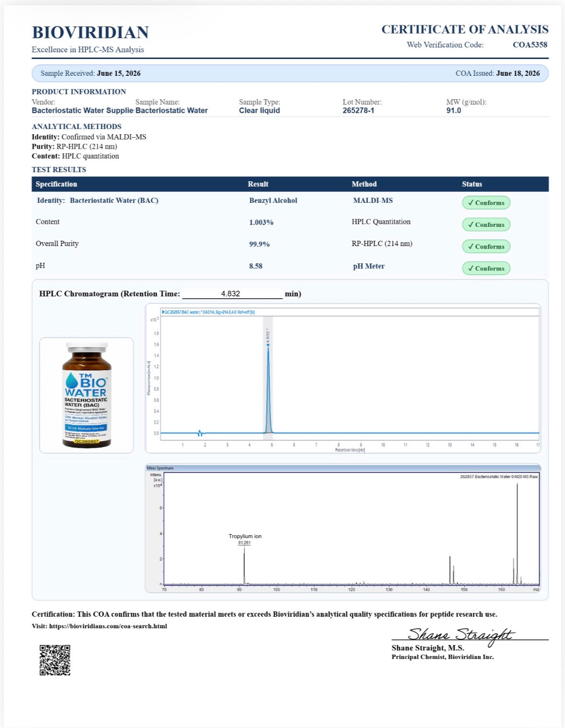Click the Content row Conforms badge

[x=486, y=224]
